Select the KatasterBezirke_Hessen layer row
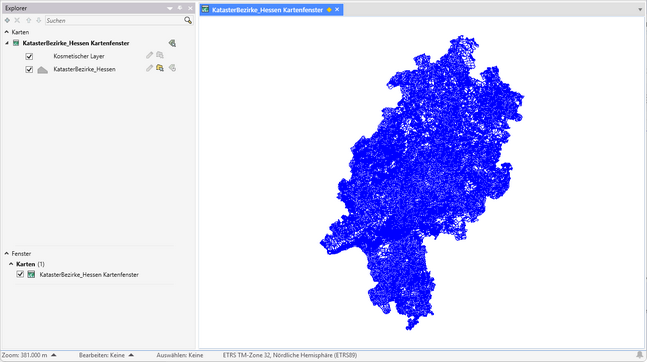The height and width of the screenshot is (362, 647). (85, 69)
